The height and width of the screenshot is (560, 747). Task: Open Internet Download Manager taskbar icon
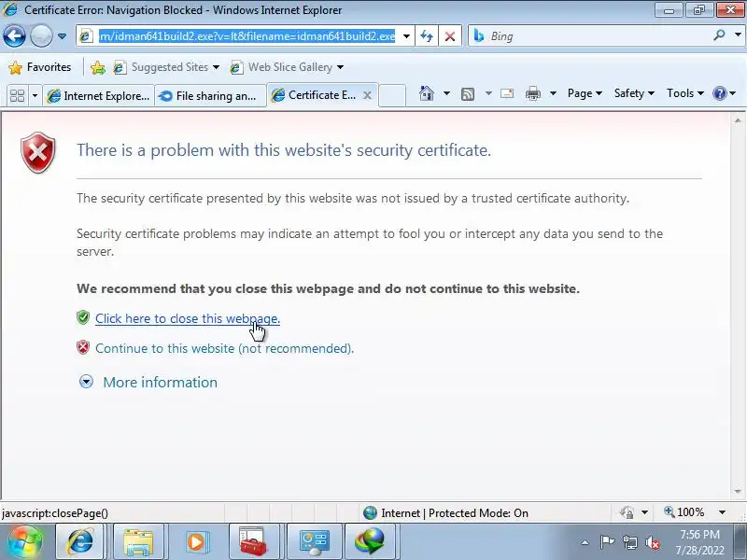(x=370, y=541)
